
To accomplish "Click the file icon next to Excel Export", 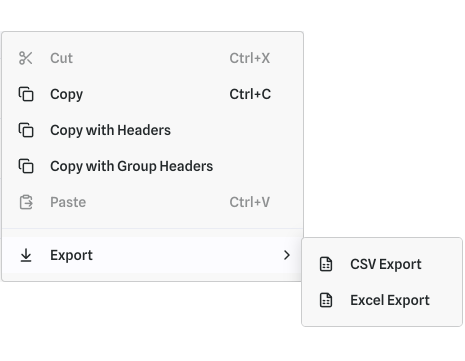I will point(326,300).
